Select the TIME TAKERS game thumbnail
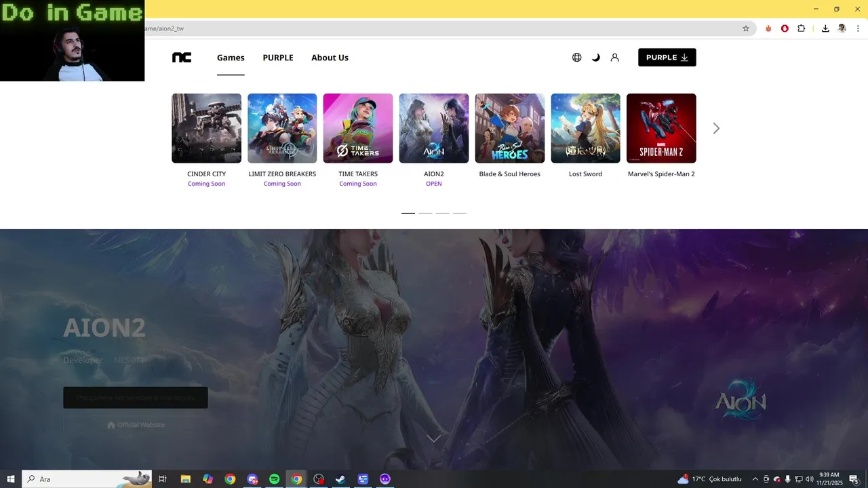Viewport: 868px width, 488px height. pos(358,128)
